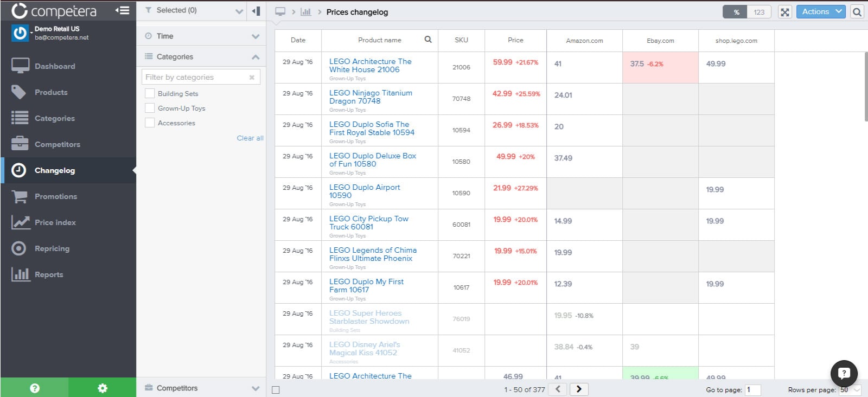
Task: Collapse the Categories filter section
Action: tap(256, 57)
